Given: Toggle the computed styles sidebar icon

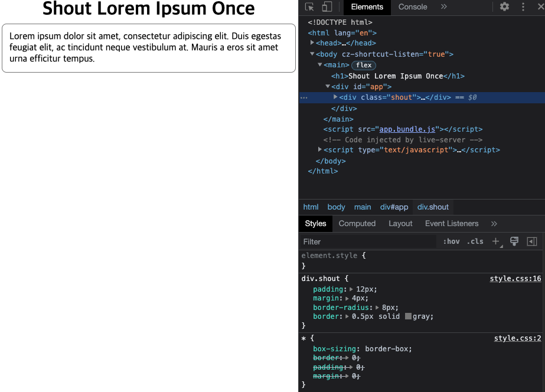Looking at the screenshot, I should [532, 241].
